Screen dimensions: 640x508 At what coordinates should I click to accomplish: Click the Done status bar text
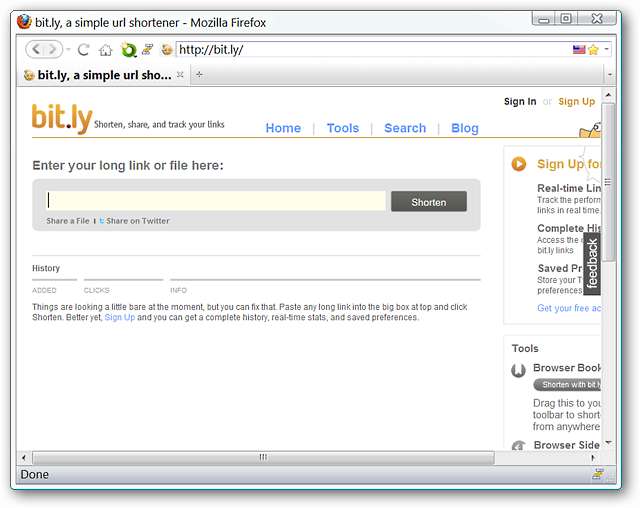pos(34,475)
